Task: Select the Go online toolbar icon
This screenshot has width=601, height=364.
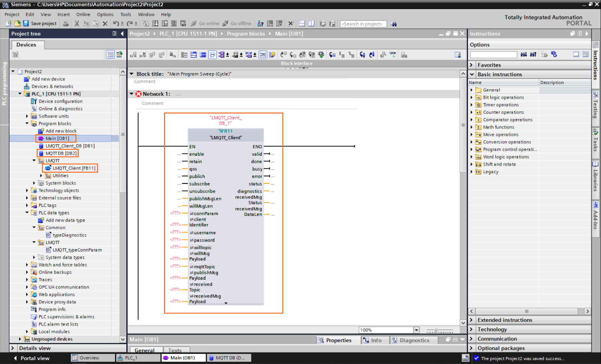Action: point(205,23)
